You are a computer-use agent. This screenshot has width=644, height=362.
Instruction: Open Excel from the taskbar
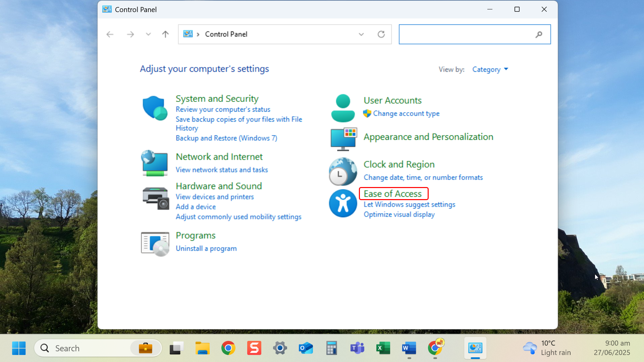(383, 348)
